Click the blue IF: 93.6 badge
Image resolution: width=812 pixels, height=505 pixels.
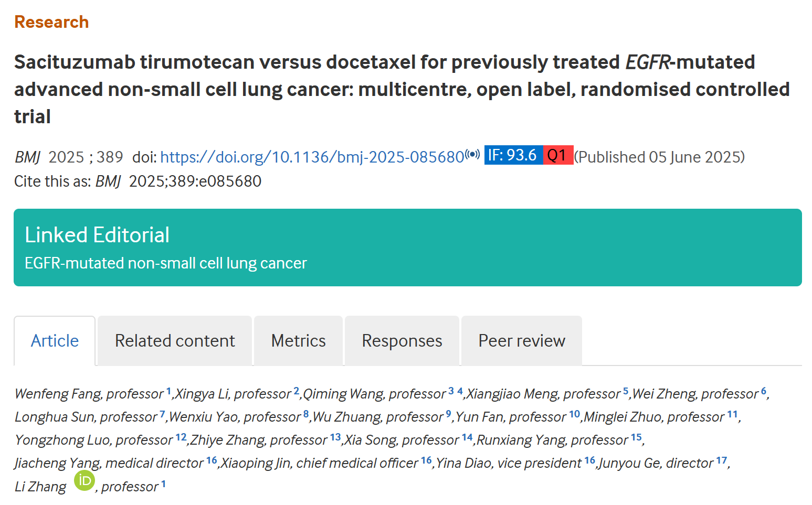point(513,155)
